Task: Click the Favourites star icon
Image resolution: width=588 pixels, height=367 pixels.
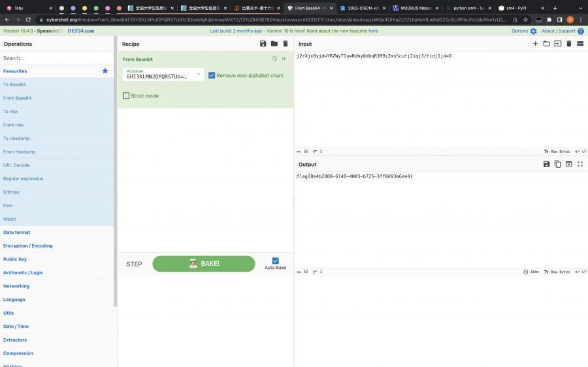Action: tap(105, 71)
